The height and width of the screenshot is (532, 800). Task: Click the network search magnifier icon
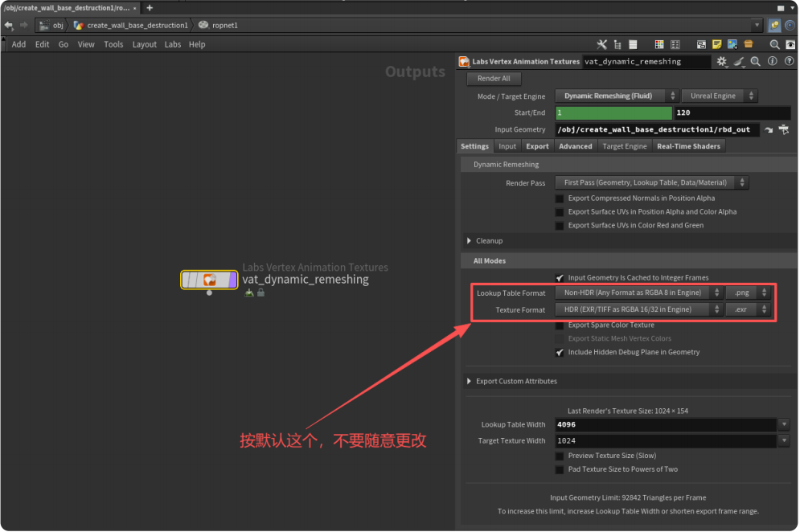[x=774, y=44]
